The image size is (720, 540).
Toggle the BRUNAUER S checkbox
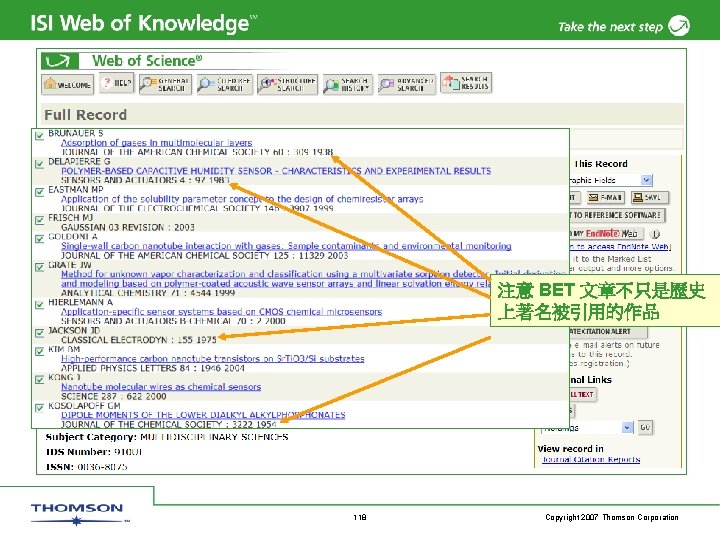pyautogui.click(x=40, y=136)
